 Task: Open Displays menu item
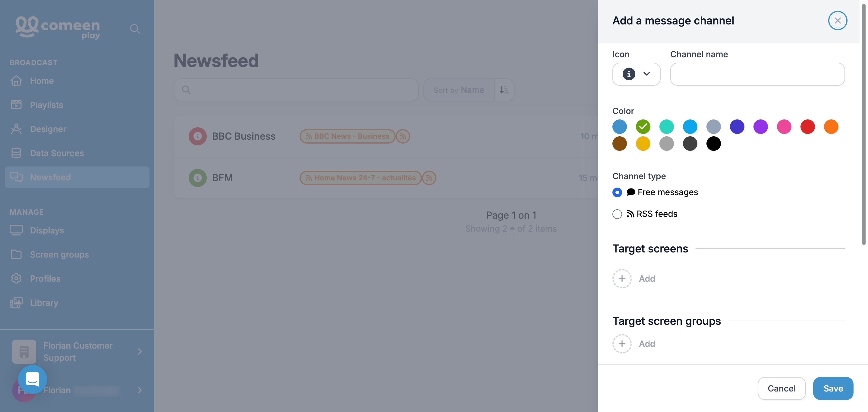pyautogui.click(x=77, y=230)
